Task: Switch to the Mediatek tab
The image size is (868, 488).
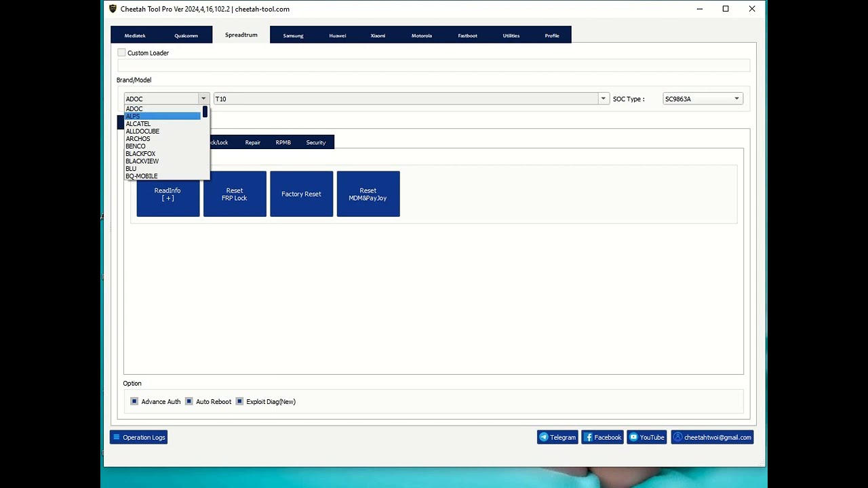Action: click(x=135, y=35)
